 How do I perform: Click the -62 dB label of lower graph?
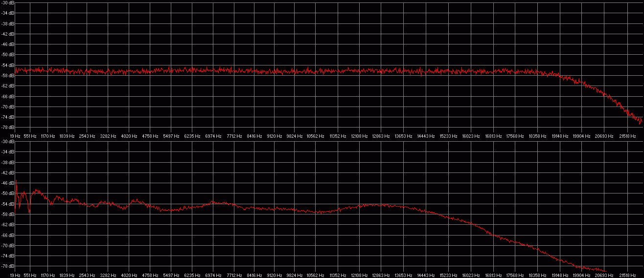tap(7, 225)
